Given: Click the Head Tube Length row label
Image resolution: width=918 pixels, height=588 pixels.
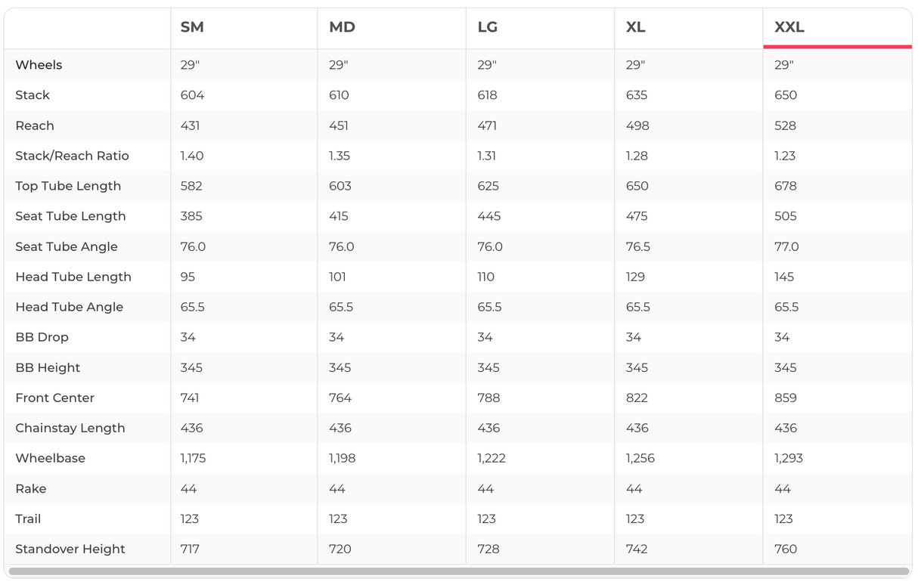Looking at the screenshot, I should coord(73,277).
